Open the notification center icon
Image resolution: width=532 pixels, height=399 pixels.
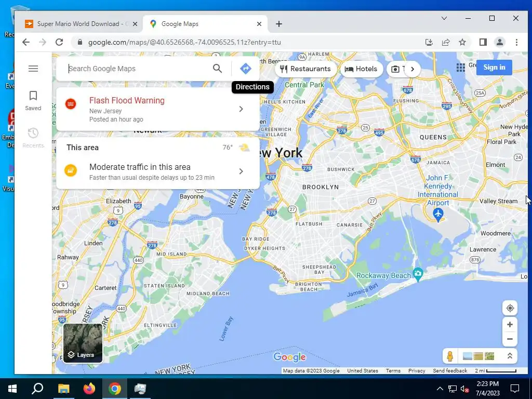[x=515, y=389]
